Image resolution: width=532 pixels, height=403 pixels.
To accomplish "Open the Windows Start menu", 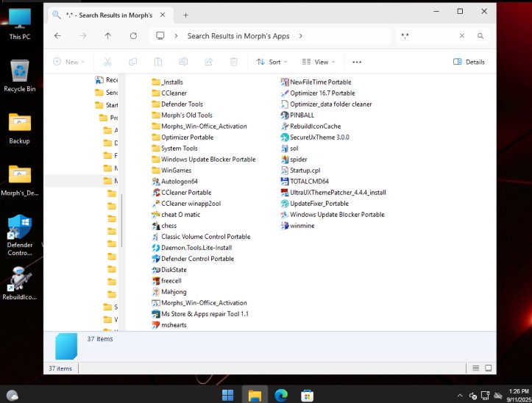I will coord(227,395).
